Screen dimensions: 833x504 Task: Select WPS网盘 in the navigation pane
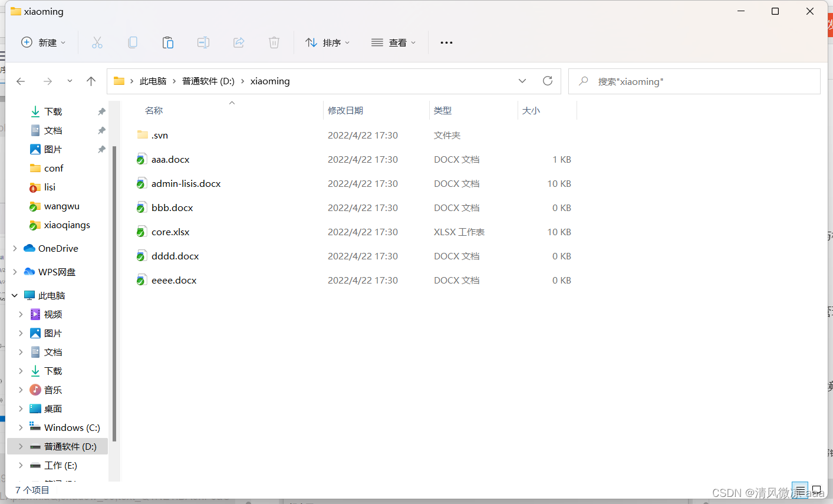pos(57,272)
